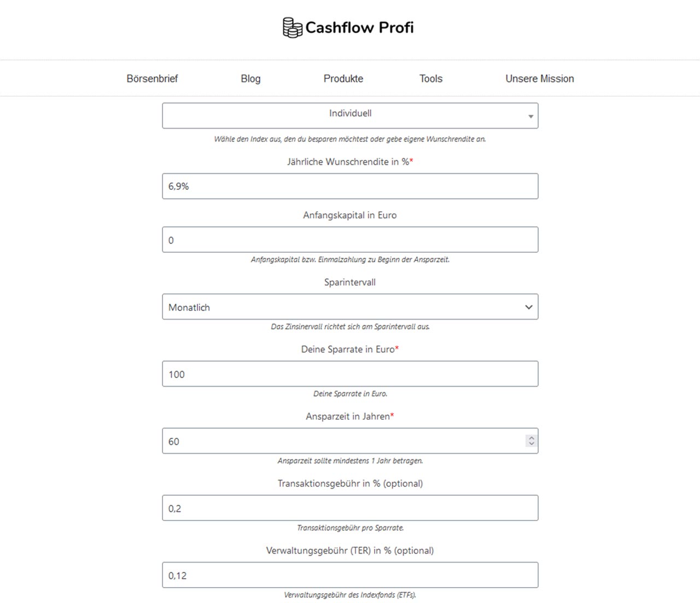Viewport: 700px width, 603px height.
Task: Click the Sparintervall label text
Action: click(350, 282)
